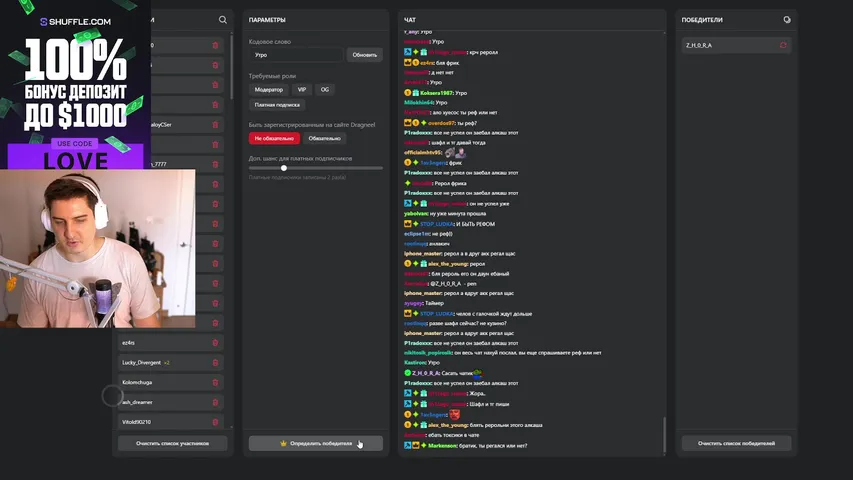
Task: Enable the OG role requirement
Action: coord(325,89)
